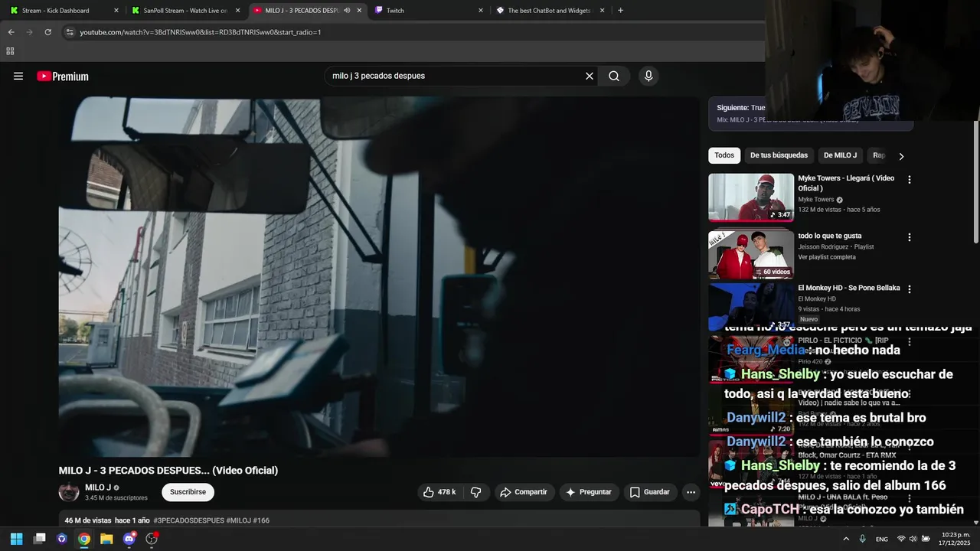Image resolution: width=980 pixels, height=551 pixels.
Task: Switch to SanPoll Stream tab
Action: tap(185, 11)
